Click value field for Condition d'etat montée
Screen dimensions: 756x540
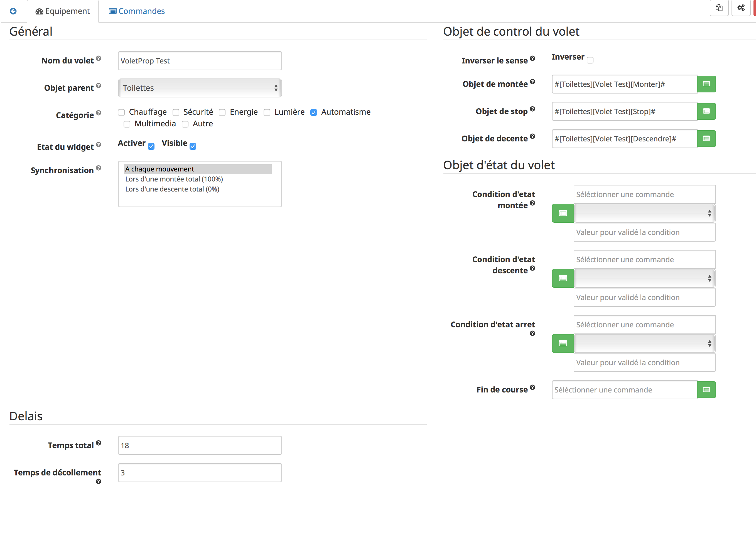tap(645, 232)
